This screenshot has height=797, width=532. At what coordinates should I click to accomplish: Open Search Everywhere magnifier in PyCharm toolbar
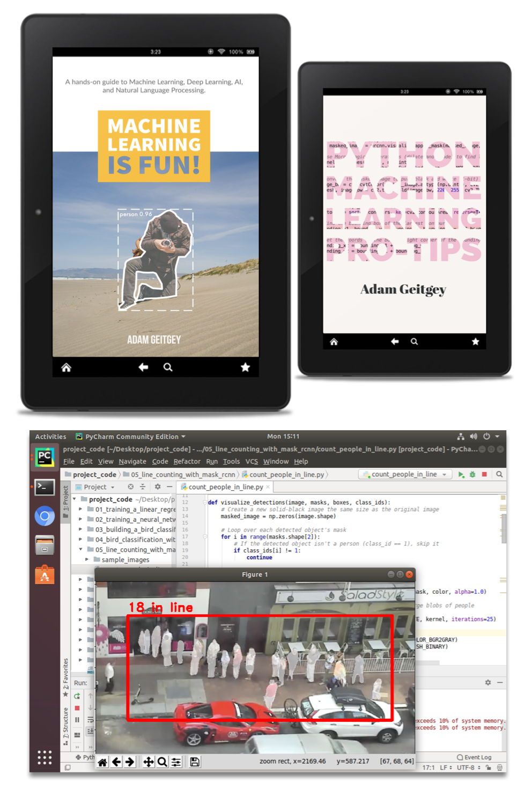pos(499,475)
